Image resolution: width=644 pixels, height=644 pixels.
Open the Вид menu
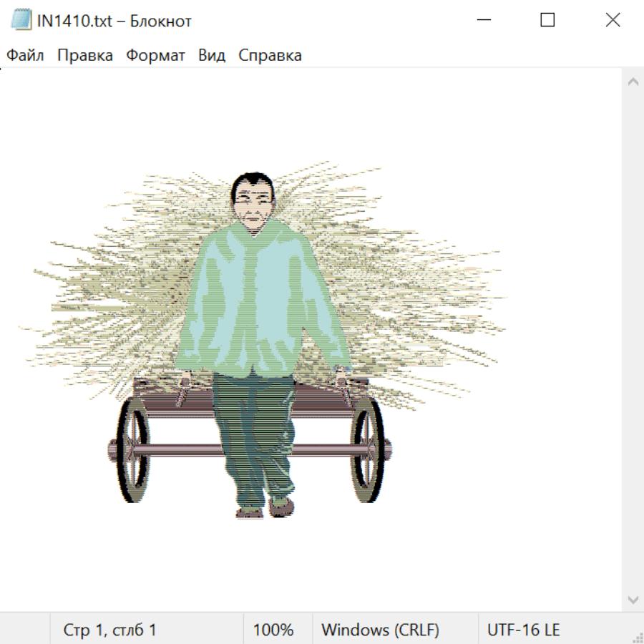click(211, 56)
